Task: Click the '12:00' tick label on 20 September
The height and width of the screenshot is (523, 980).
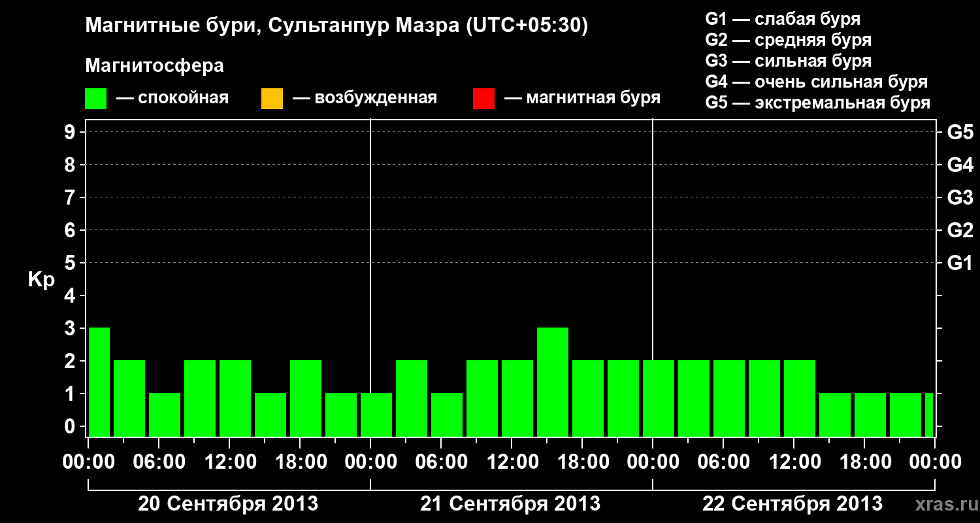Action: pos(229,462)
